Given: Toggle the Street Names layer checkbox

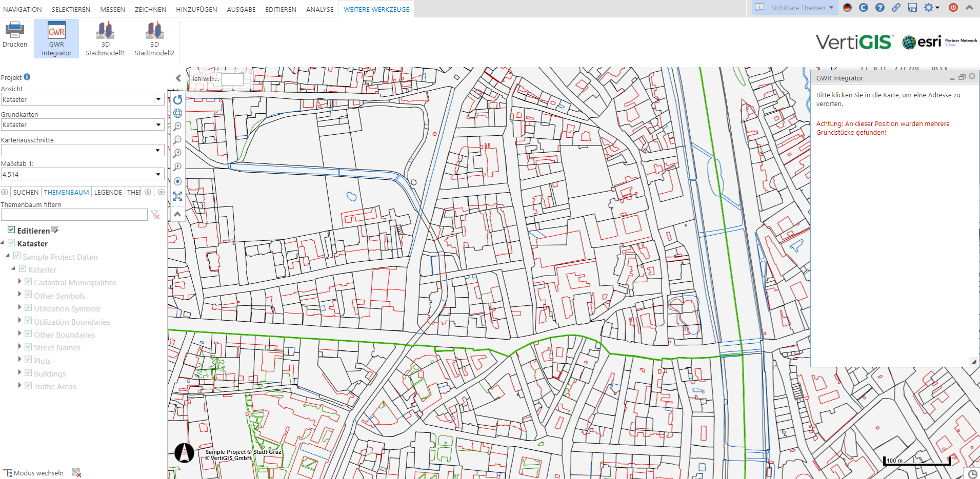Looking at the screenshot, I should pyautogui.click(x=29, y=347).
